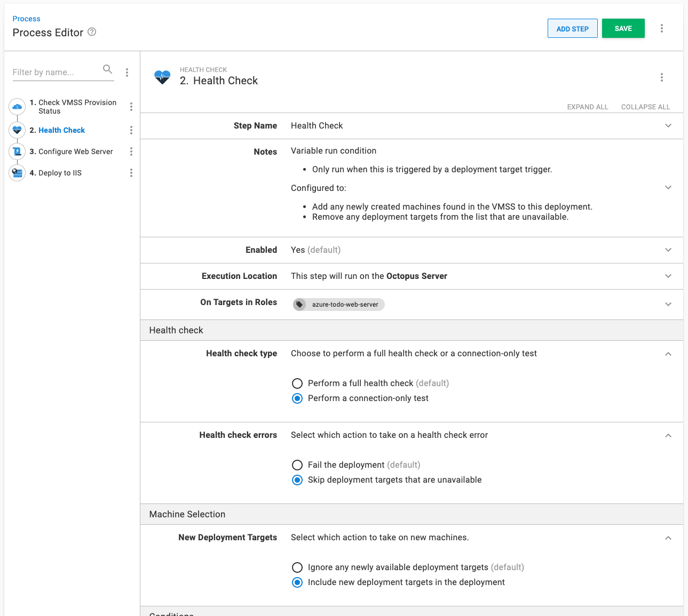Click the Configure Web Server step icon

pyautogui.click(x=17, y=151)
